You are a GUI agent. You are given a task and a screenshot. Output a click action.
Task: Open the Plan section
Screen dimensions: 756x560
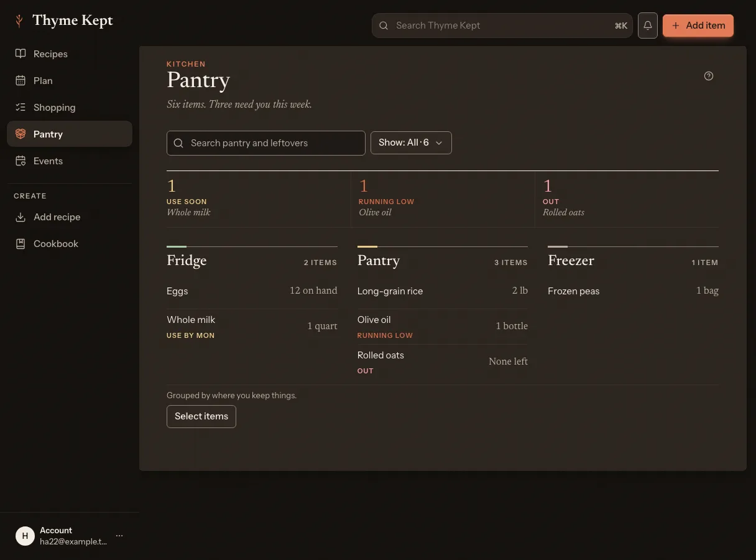coord(70,80)
